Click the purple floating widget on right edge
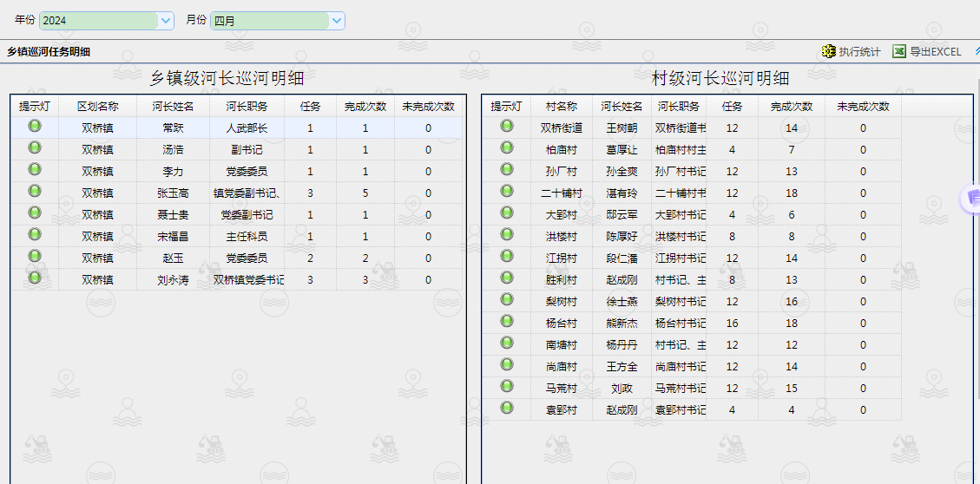Viewport: 980px width, 484px height. (971, 199)
